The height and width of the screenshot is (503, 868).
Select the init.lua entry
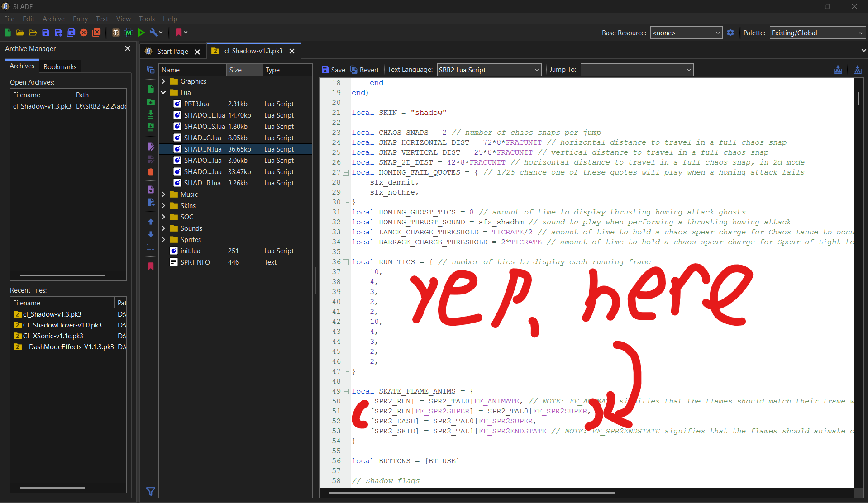(x=235, y=251)
